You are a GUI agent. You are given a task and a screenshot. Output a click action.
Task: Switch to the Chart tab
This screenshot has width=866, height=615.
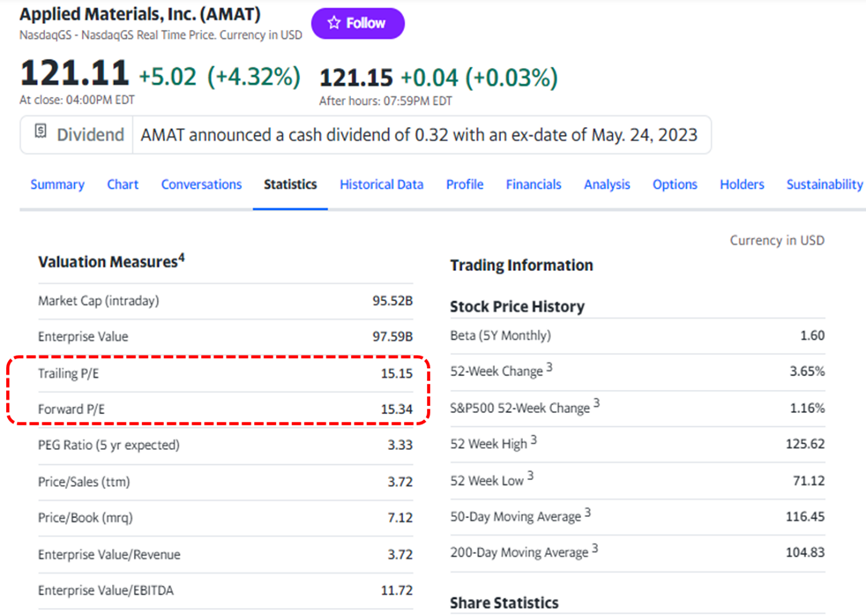pos(123,184)
